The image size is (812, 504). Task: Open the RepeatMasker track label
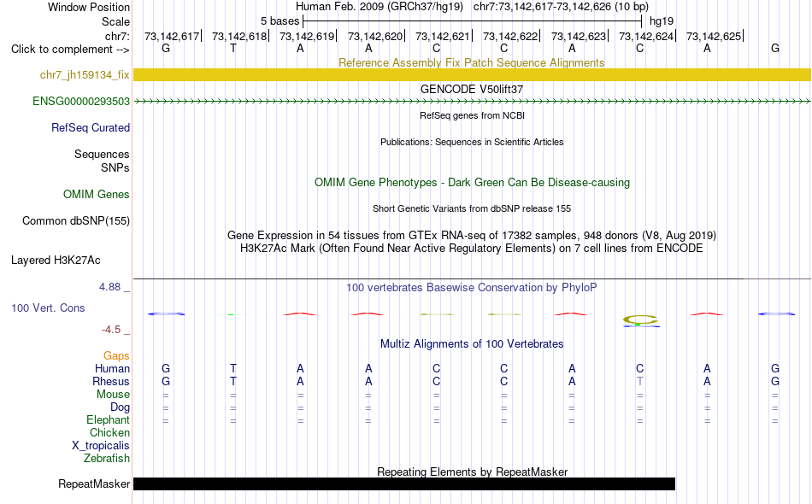click(94, 483)
